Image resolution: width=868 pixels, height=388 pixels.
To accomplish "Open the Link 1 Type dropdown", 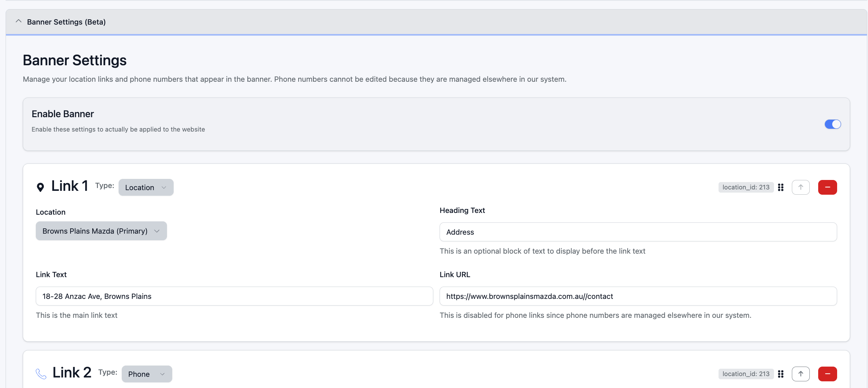I will pos(146,187).
